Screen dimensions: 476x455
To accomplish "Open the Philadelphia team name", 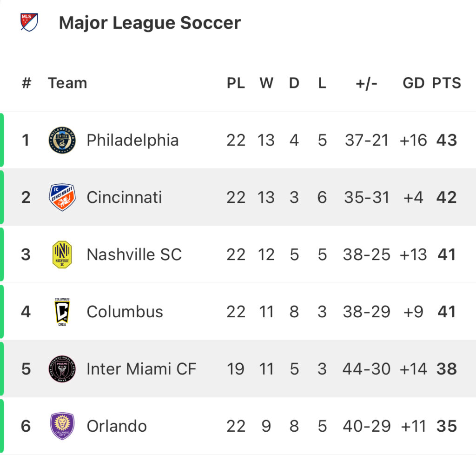I will pyautogui.click(x=132, y=141).
